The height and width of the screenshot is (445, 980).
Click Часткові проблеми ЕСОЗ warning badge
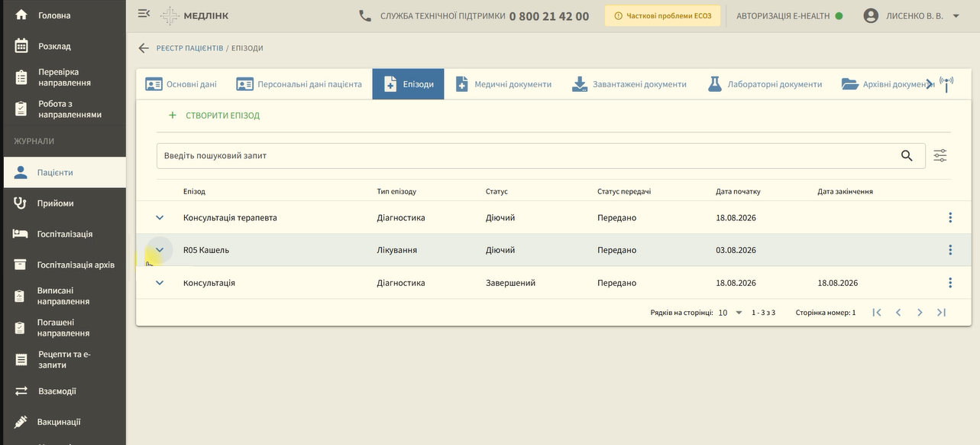click(662, 16)
